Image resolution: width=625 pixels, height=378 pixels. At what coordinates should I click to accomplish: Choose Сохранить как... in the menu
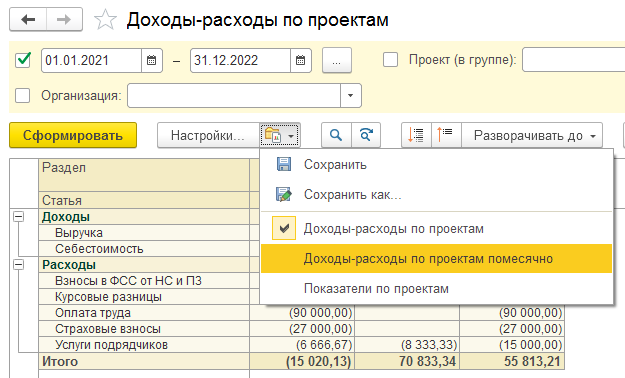[x=436, y=194]
